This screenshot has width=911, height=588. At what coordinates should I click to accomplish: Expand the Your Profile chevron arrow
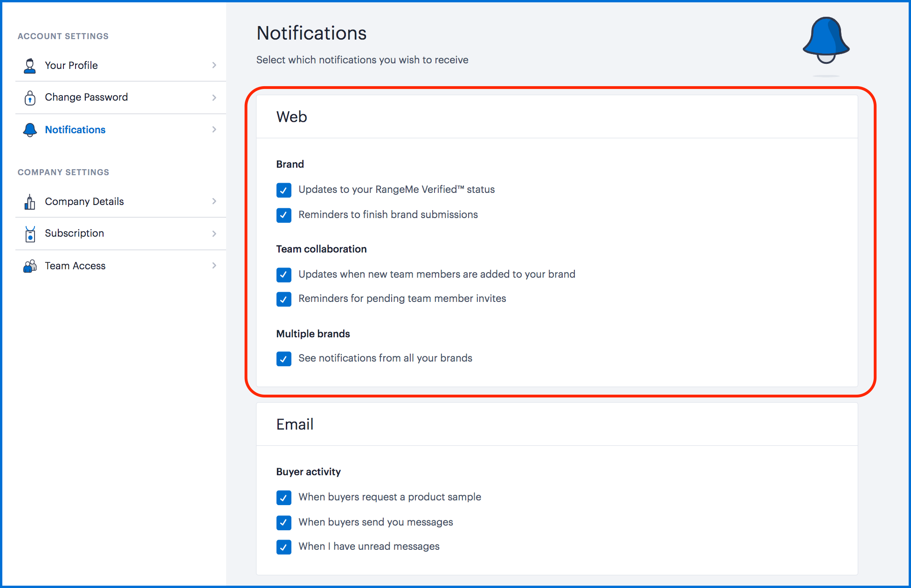(214, 65)
